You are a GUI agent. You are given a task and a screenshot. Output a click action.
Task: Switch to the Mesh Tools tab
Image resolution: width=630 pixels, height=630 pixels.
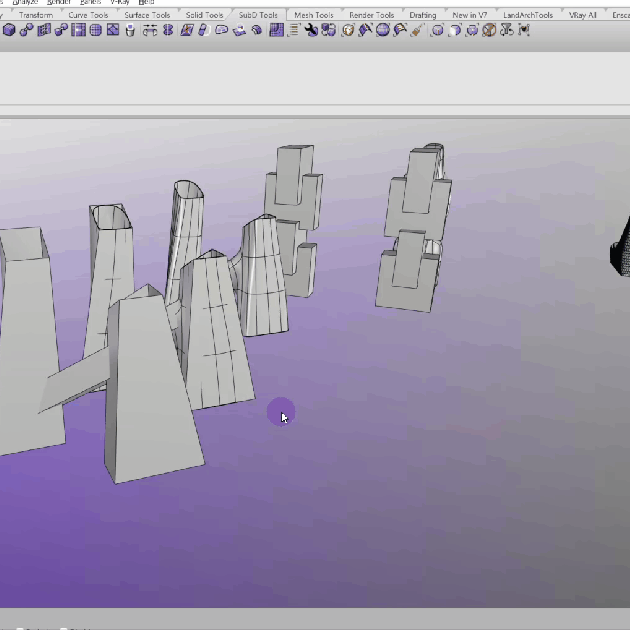pyautogui.click(x=314, y=15)
